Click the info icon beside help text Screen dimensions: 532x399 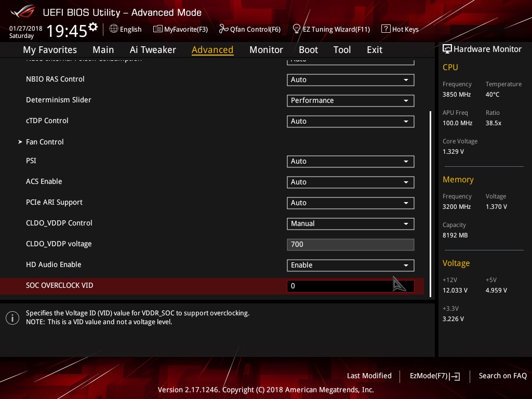click(x=12, y=318)
